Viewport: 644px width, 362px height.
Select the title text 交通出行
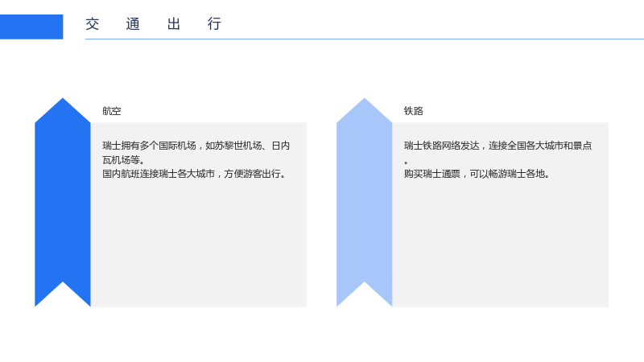(x=153, y=24)
